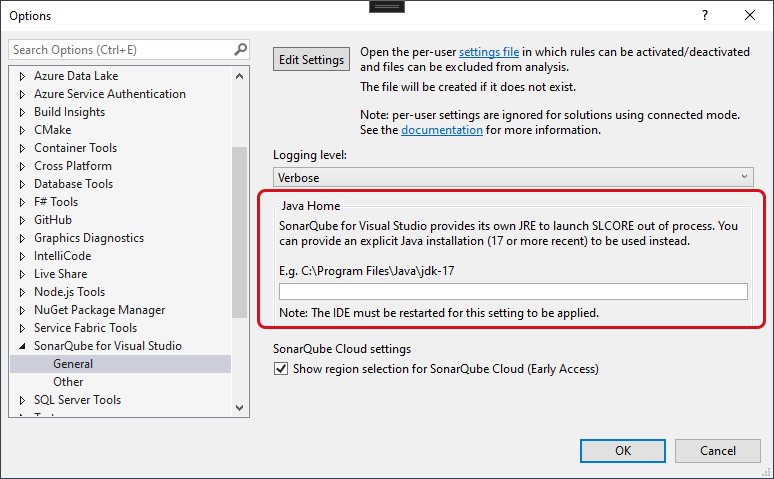Open the documentation link
The height and width of the screenshot is (479, 774).
[x=442, y=130]
